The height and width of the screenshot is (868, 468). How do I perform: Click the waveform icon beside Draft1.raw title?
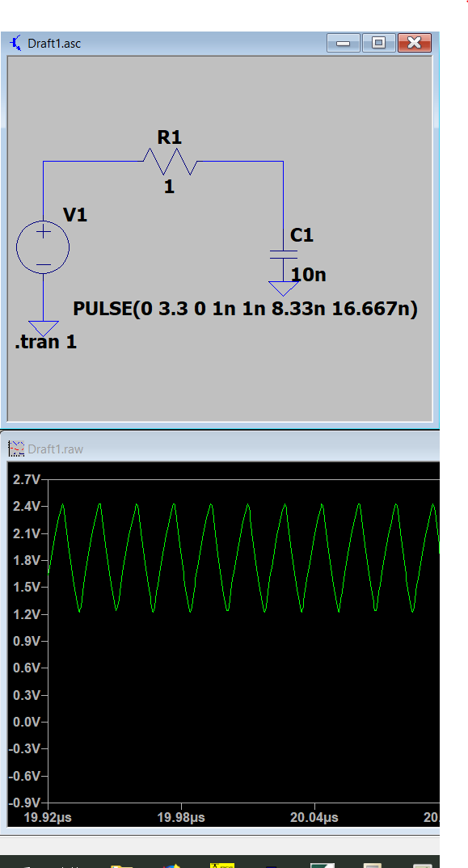(17, 449)
